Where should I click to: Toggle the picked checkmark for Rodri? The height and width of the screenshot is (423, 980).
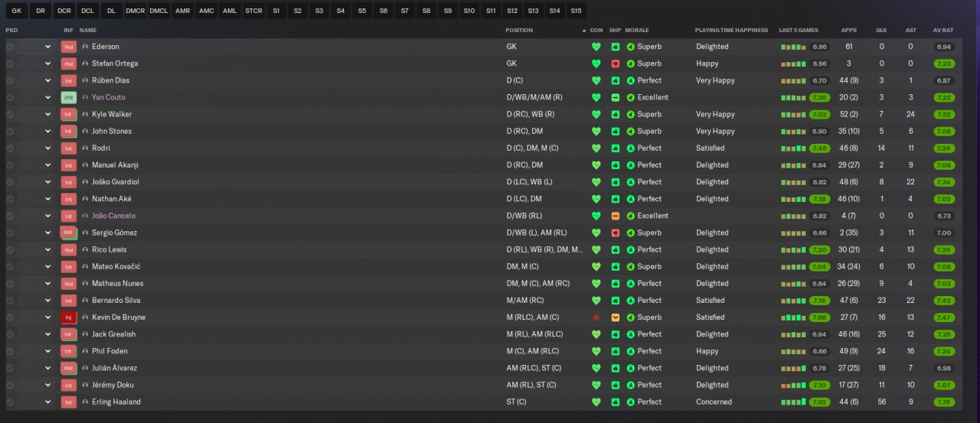10,148
